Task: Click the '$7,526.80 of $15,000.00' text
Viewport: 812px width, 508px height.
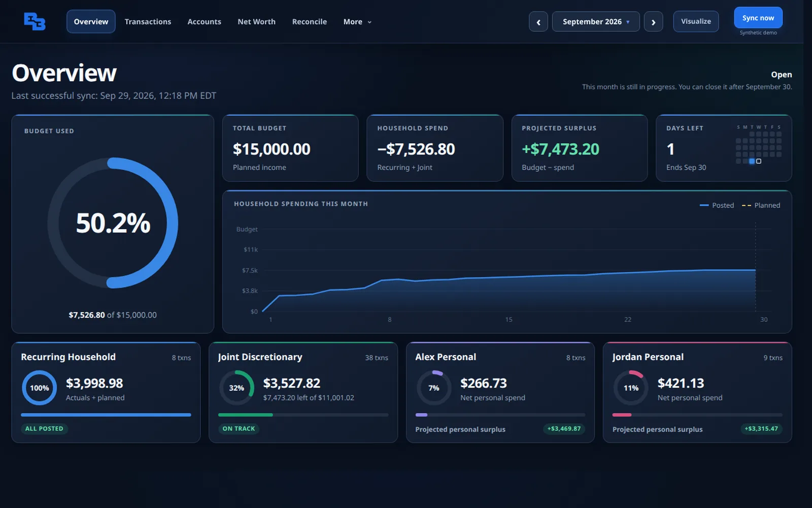Action: 113,315
